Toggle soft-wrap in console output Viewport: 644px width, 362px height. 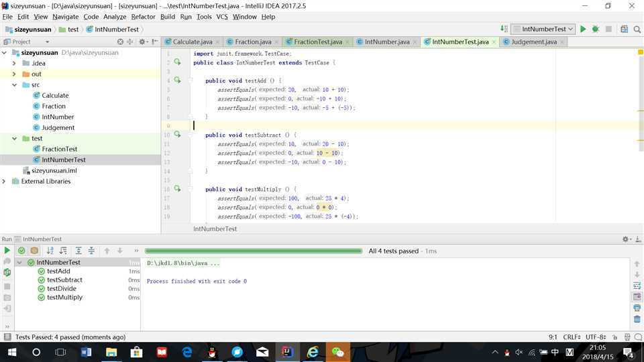(637, 286)
